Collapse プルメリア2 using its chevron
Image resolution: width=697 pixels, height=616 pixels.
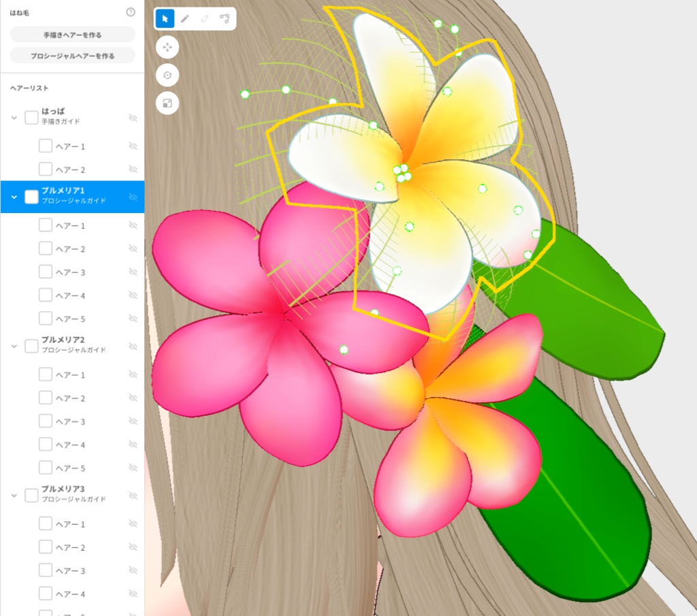14,346
